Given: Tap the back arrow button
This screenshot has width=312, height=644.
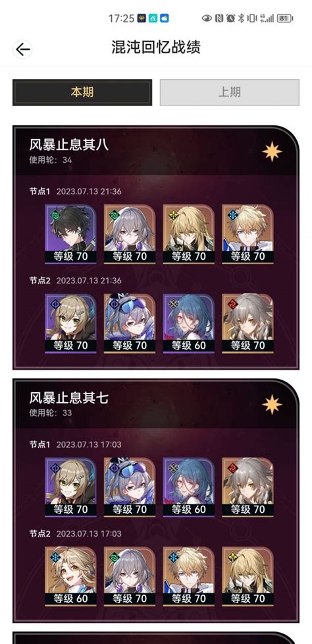Looking at the screenshot, I should click(x=22, y=49).
